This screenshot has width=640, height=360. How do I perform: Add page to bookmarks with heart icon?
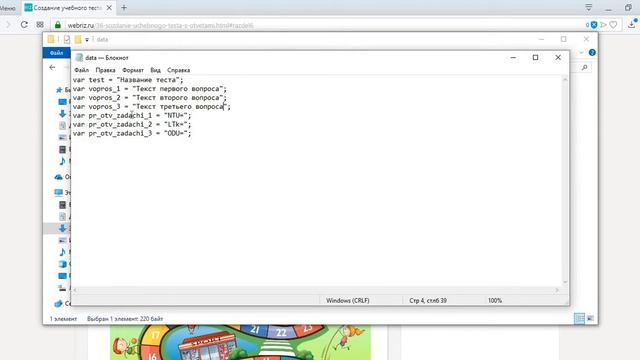[x=613, y=25]
